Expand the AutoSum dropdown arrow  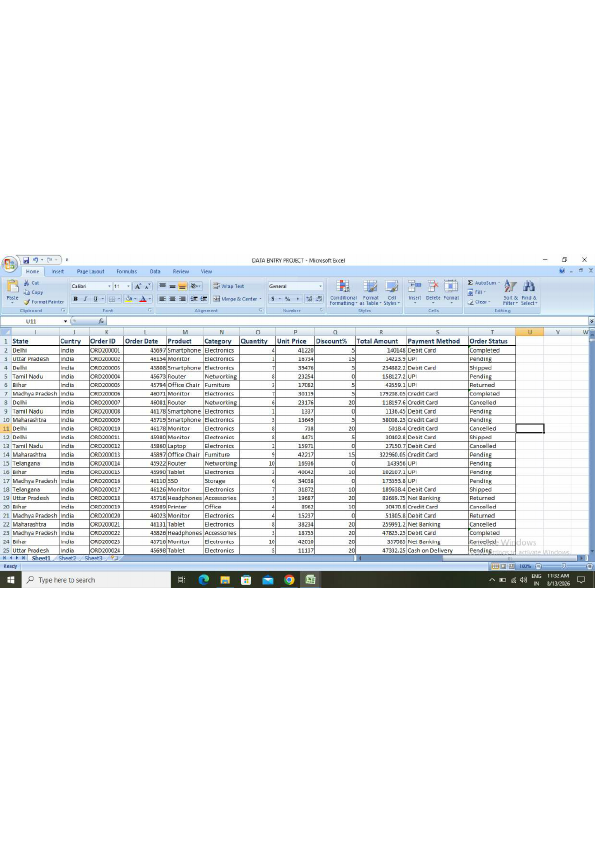[x=499, y=283]
